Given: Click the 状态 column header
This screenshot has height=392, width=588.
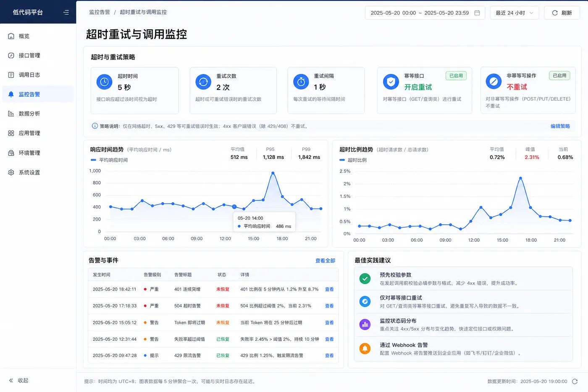Looking at the screenshot, I should point(222,275).
